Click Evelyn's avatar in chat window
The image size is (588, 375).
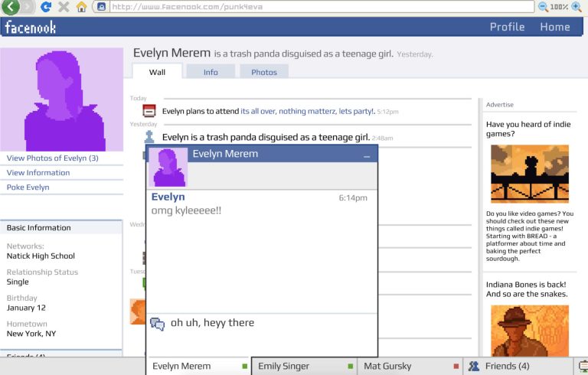pos(168,167)
